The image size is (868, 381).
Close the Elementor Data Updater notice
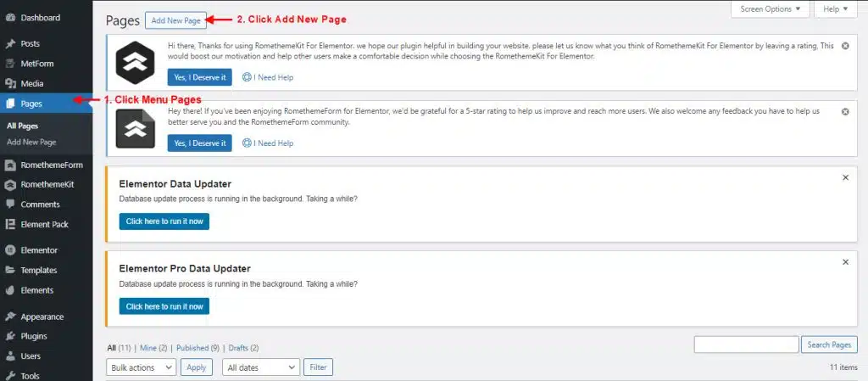pos(845,177)
